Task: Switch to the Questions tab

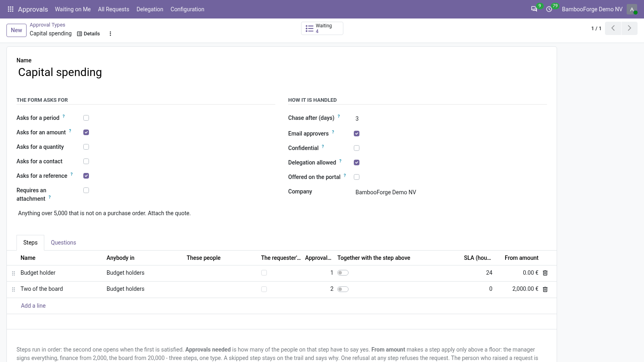Action: [63, 243]
